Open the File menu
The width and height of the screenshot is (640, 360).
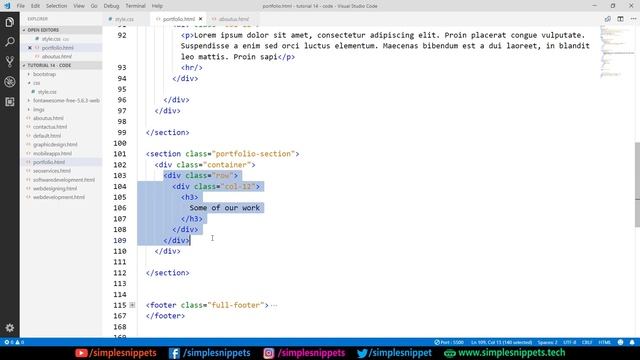pos(21,6)
